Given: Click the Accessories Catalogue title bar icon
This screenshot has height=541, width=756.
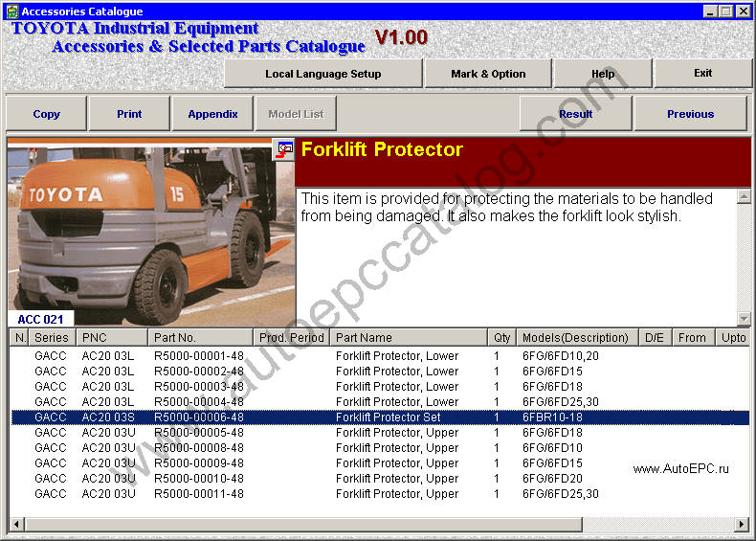Looking at the screenshot, I should click(12, 11).
